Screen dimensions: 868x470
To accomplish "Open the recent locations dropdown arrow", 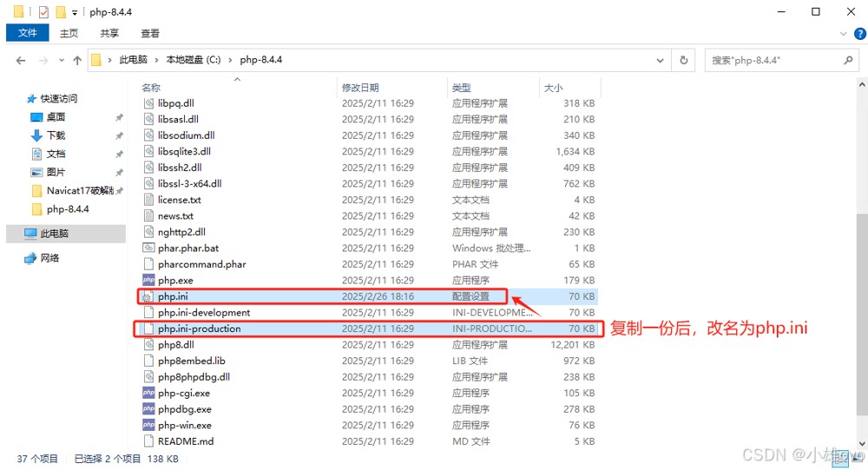I will coord(61,61).
